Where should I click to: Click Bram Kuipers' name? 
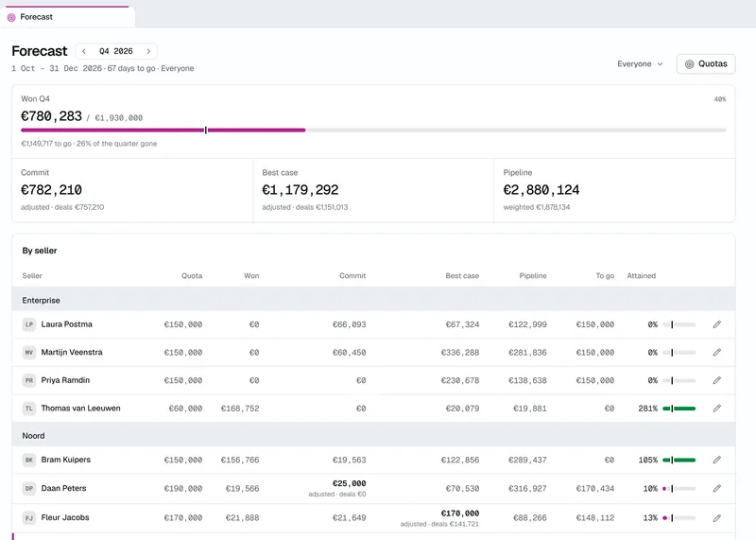tap(65, 460)
